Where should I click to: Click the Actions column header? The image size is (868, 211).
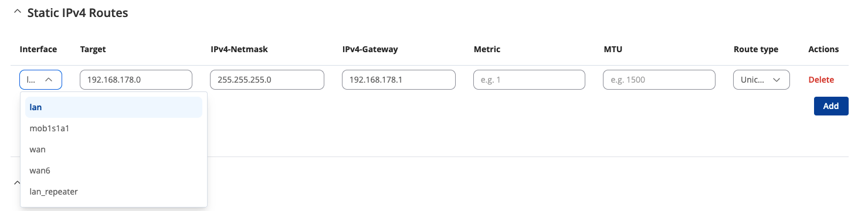[x=823, y=49]
